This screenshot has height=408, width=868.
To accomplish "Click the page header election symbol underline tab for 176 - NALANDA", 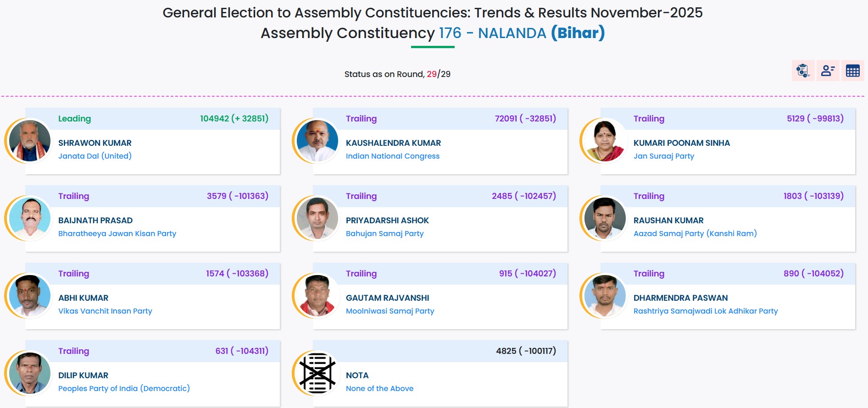I will pos(433,46).
